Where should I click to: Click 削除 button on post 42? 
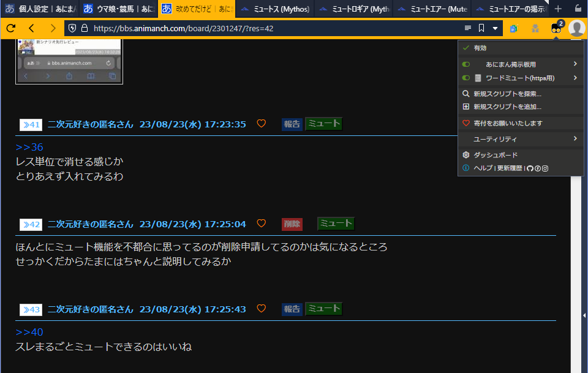(x=292, y=224)
